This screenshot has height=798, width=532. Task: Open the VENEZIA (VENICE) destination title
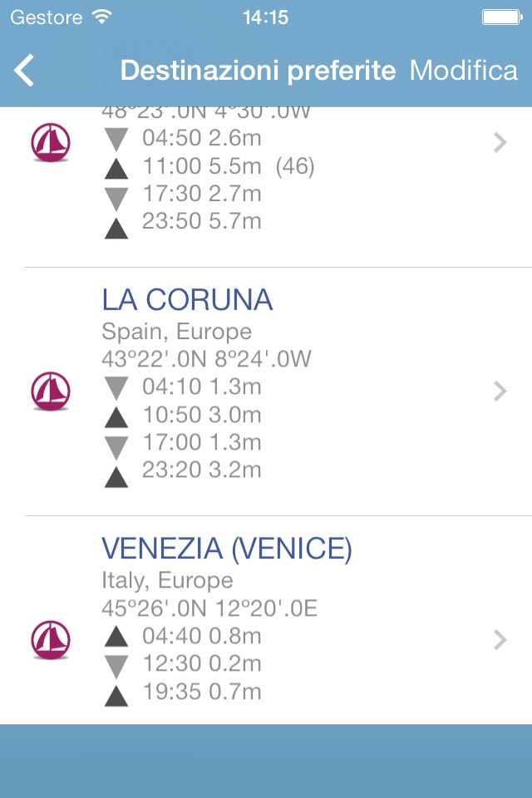click(x=227, y=549)
